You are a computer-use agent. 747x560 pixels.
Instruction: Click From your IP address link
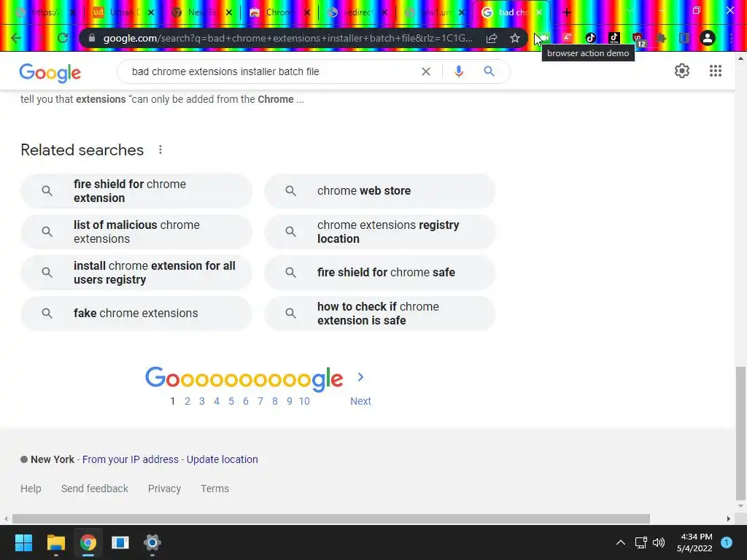pyautogui.click(x=131, y=459)
